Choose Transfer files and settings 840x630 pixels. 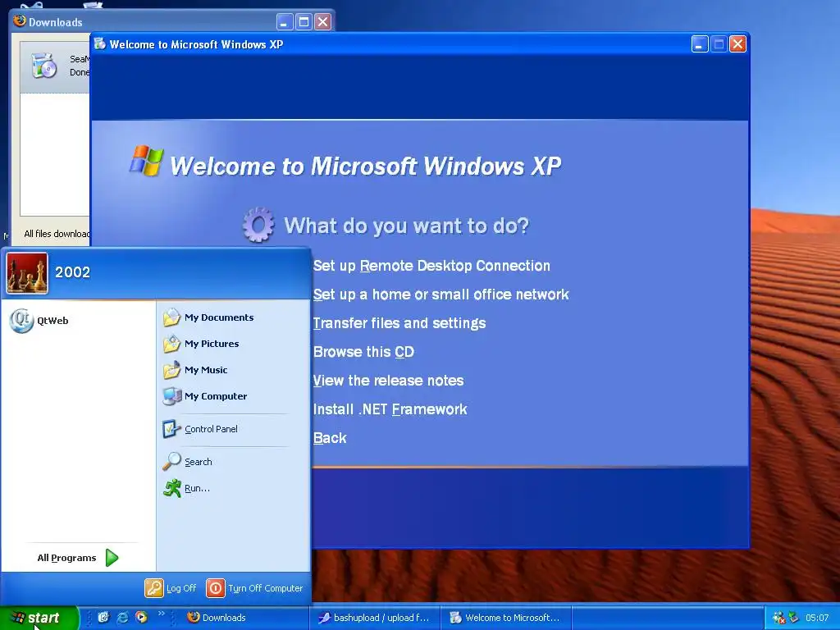pyautogui.click(x=399, y=323)
